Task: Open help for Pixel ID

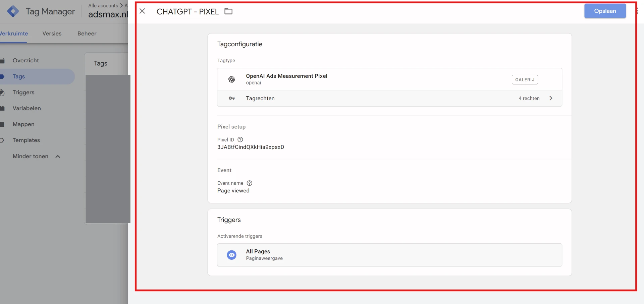Action: (240, 139)
